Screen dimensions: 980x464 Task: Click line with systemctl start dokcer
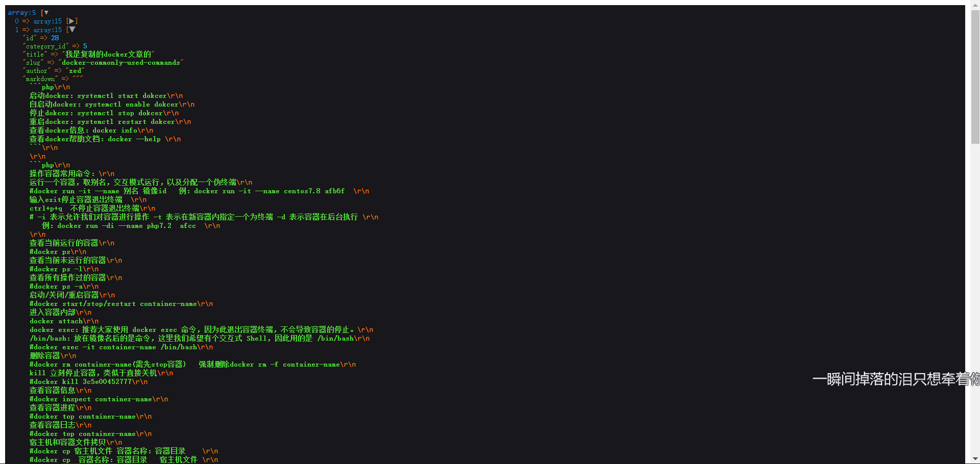tap(106, 96)
